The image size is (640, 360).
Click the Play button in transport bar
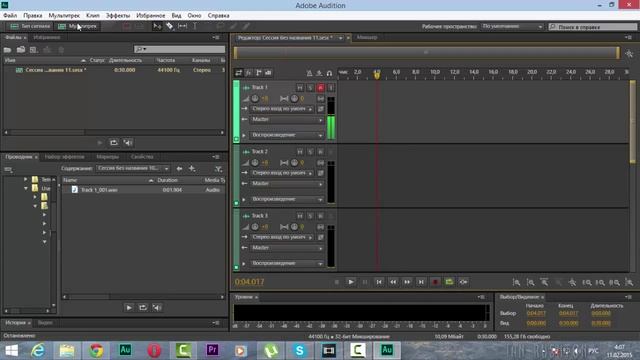(351, 282)
